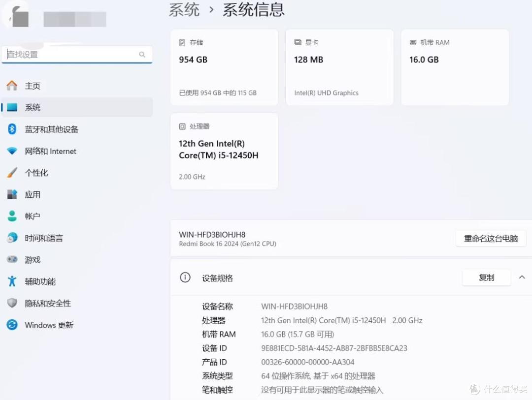Click the System monitor icon
This screenshot has width=532, height=400.
point(12,107)
